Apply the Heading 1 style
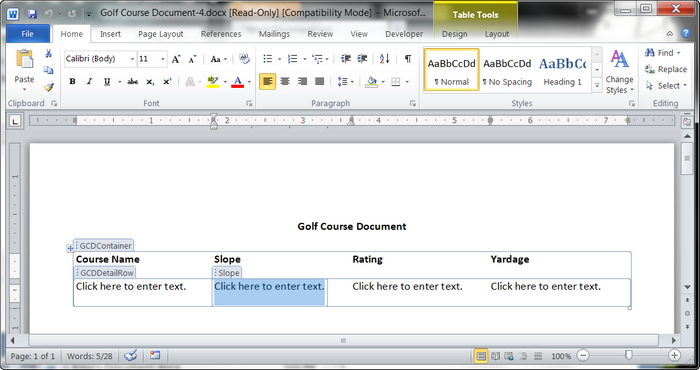The image size is (700, 370). [562, 70]
